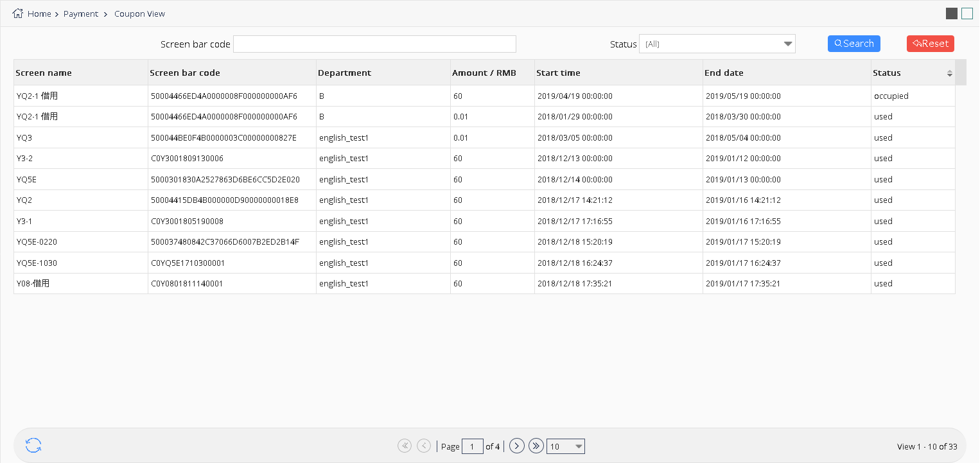Click the Home icon in breadcrumb
This screenshot has height=463, width=980.
pos(18,13)
